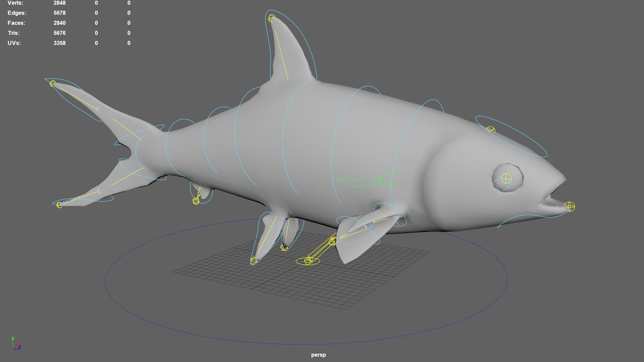
Task: Click the UVs: label in the HUD
Action: click(14, 43)
